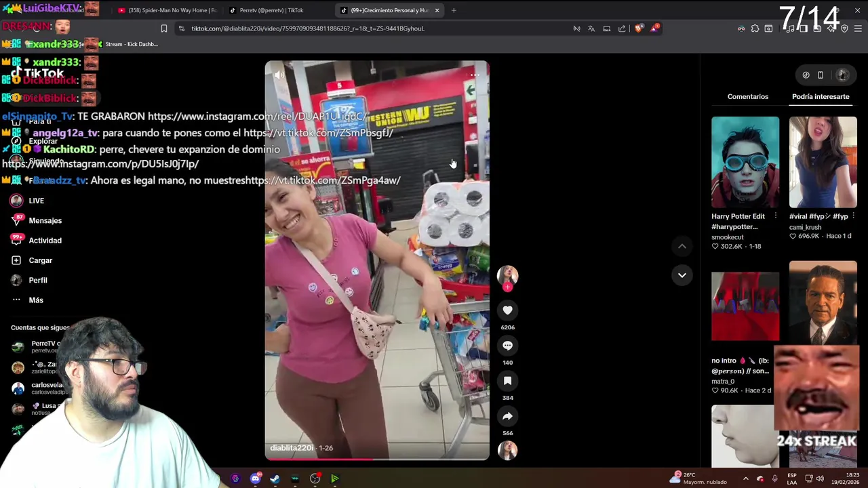Unmute the video using the speaker icon
Image resolution: width=868 pixels, height=488 pixels.
pyautogui.click(x=279, y=75)
